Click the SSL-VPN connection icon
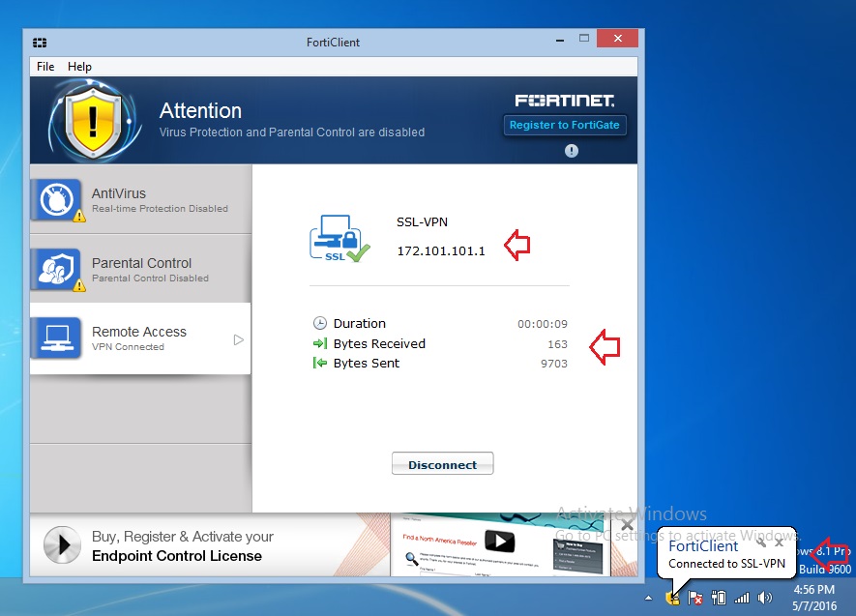 tap(339, 239)
